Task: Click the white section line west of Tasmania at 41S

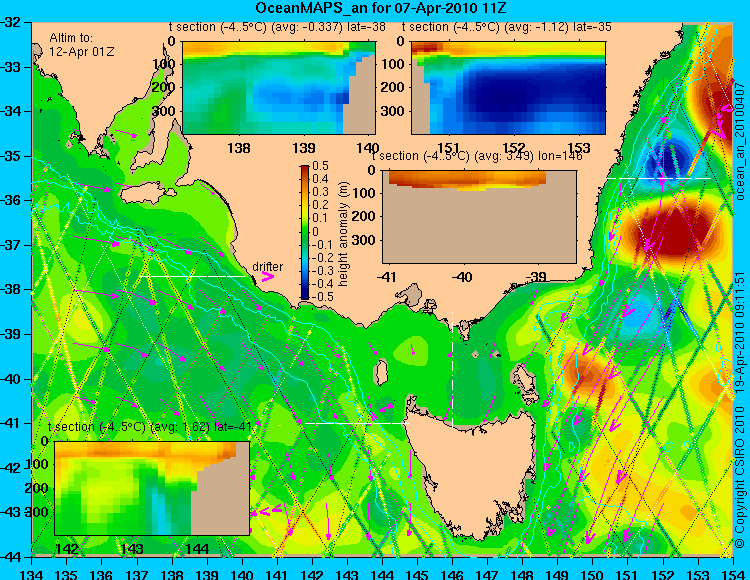Action: (x=357, y=423)
